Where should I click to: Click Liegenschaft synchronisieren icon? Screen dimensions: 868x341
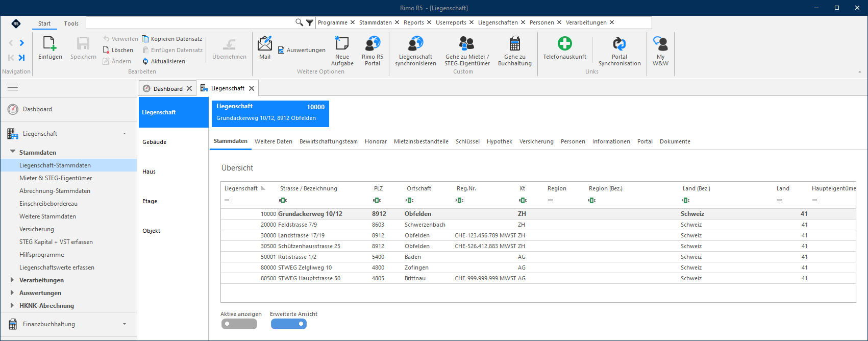(415, 43)
